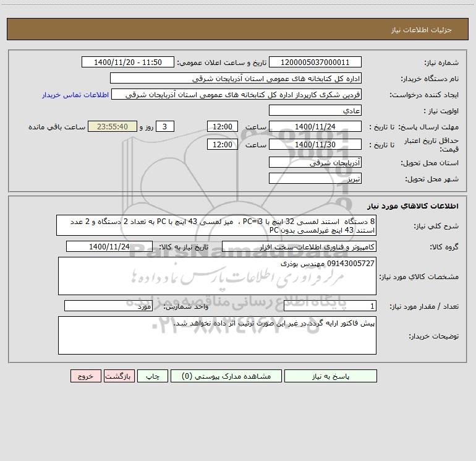Click the announcement date field 1400/11/20 - 11:50
The image size is (476, 461).
[x=128, y=62]
